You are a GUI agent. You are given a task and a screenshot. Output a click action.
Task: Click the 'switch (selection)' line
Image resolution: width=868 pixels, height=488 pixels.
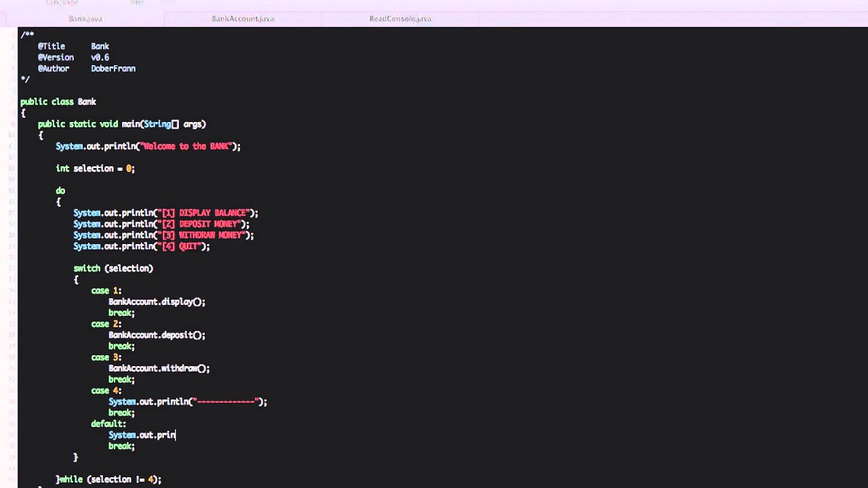click(x=113, y=268)
